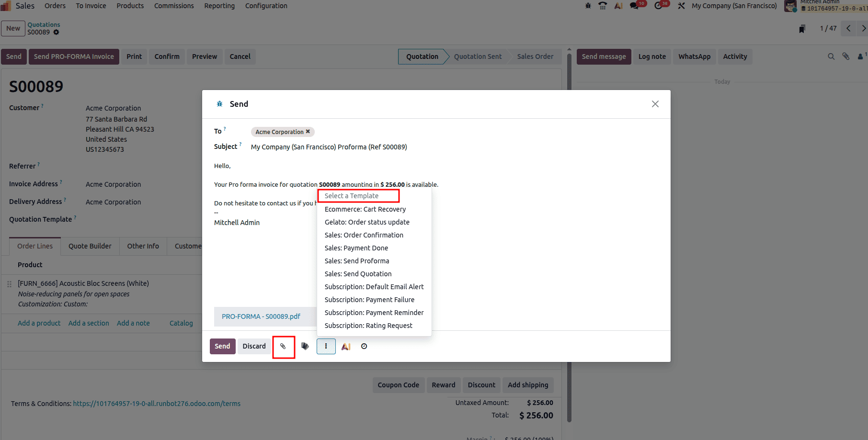Viewport: 868px width, 440px height.
Task: Choose Subscription: Payment Failure template
Action: [x=369, y=300]
